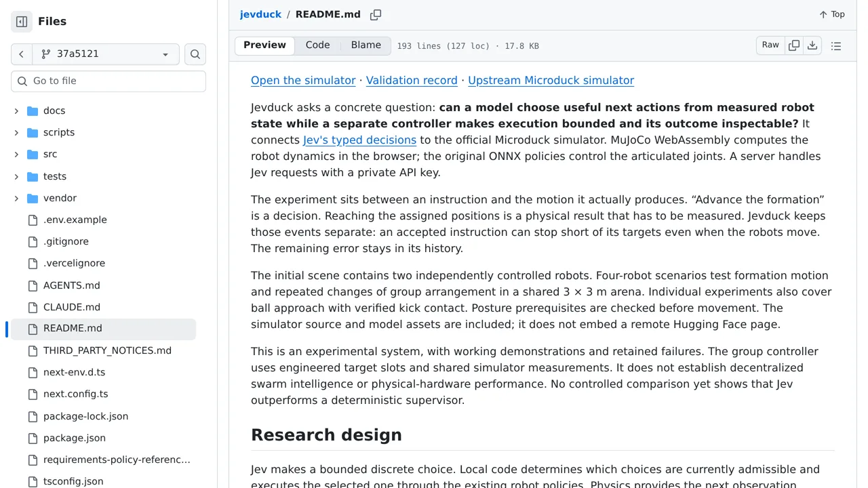Image resolution: width=868 pixels, height=488 pixels.
Task: Open the 37a5121 branch selector dropdown
Action: click(x=106, y=54)
